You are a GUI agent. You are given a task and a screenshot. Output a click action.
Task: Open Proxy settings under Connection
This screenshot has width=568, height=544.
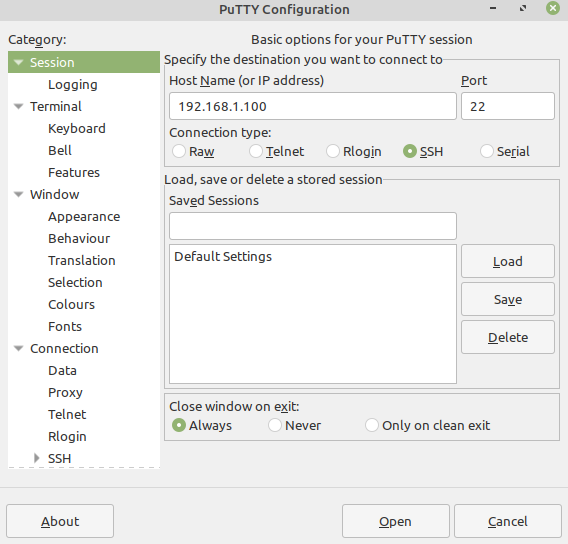(x=65, y=393)
